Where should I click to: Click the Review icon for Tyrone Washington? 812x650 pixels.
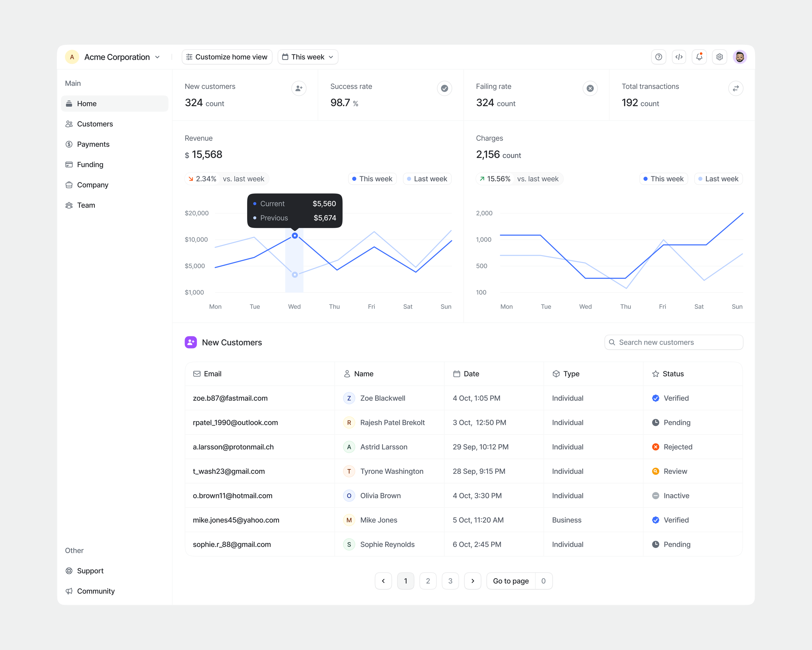click(x=655, y=471)
